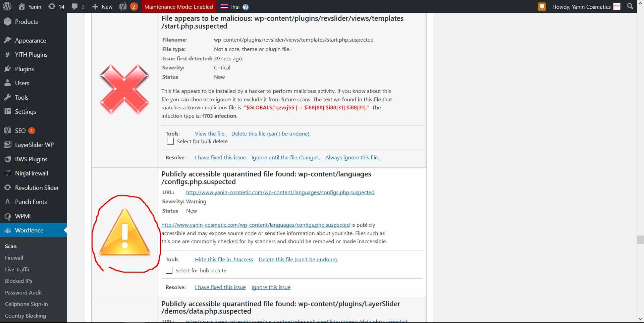The image size is (644, 323).
Task: Open the WordPress logo menu
Action: (x=7, y=6)
